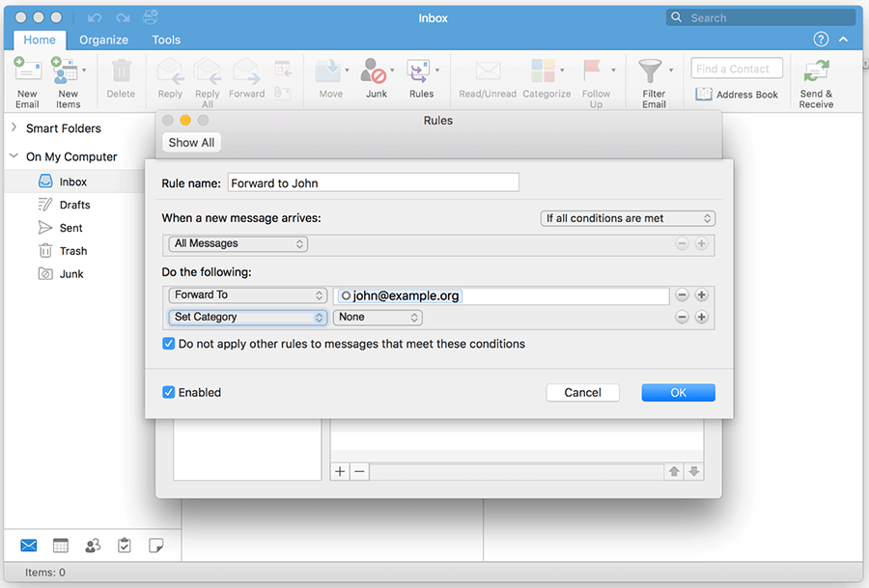The width and height of the screenshot is (869, 588).
Task: Click the Show All button
Action: coord(190,142)
